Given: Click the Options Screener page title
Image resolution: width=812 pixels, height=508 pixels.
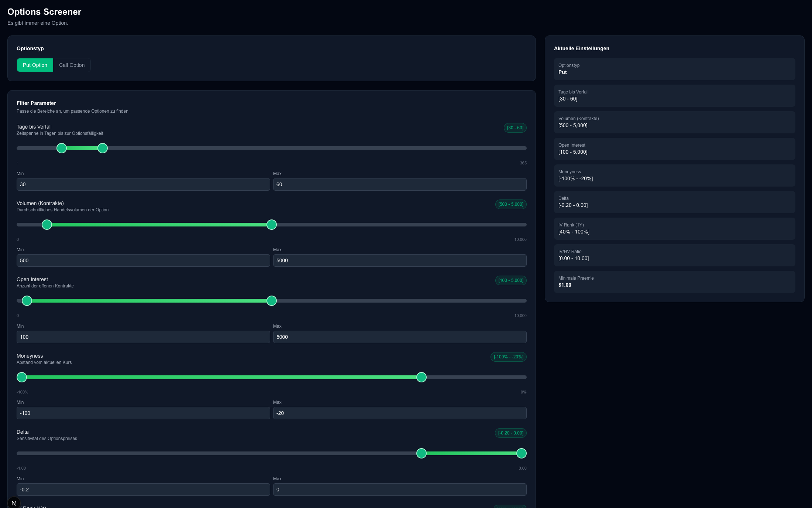Looking at the screenshot, I should pyautogui.click(x=44, y=12).
